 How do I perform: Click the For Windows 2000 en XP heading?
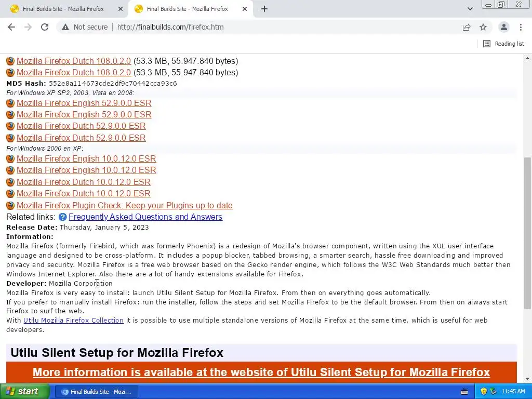pos(45,148)
